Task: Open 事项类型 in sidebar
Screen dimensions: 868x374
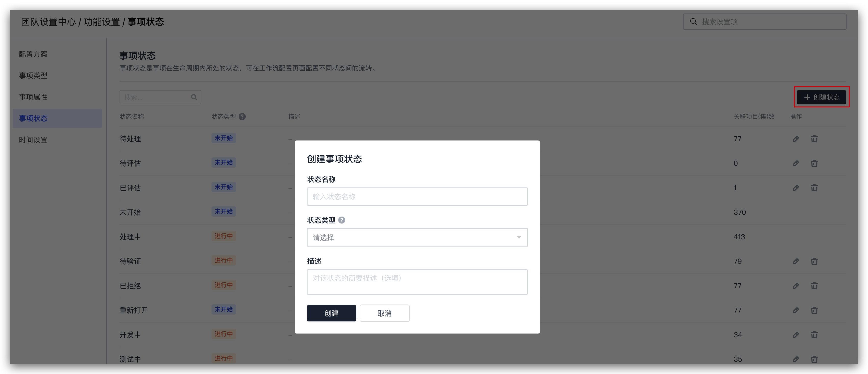Action: (x=33, y=76)
